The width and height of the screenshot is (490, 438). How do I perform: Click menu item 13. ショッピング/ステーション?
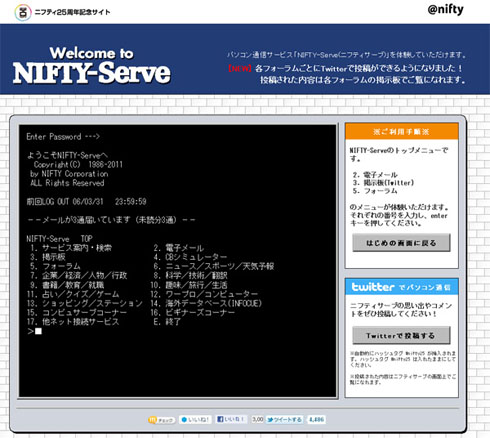point(85,303)
